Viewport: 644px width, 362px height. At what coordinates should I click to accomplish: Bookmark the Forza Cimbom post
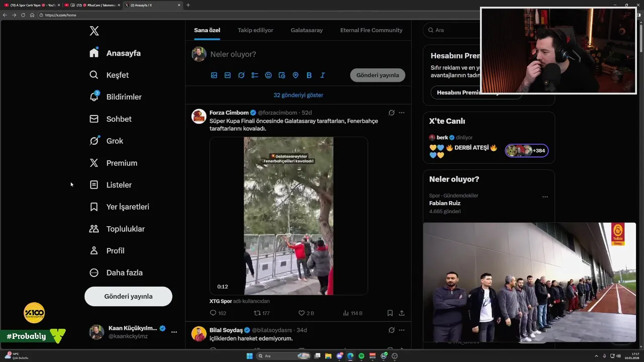[x=390, y=313]
